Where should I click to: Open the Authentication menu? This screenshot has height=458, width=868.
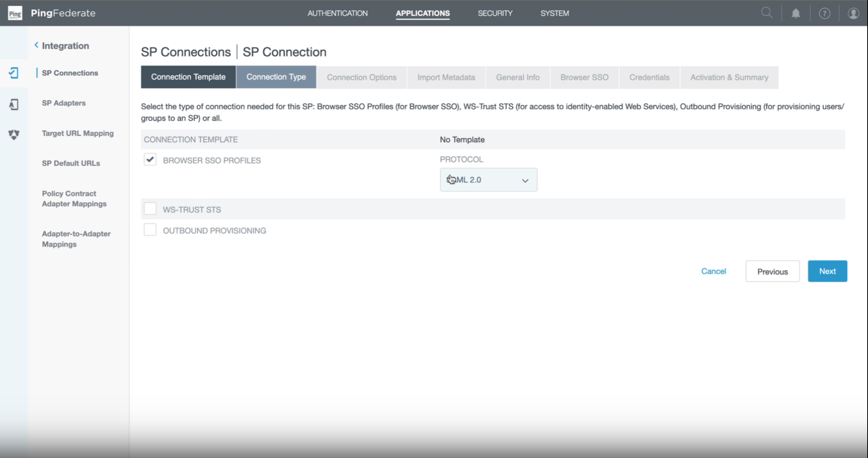click(x=338, y=13)
